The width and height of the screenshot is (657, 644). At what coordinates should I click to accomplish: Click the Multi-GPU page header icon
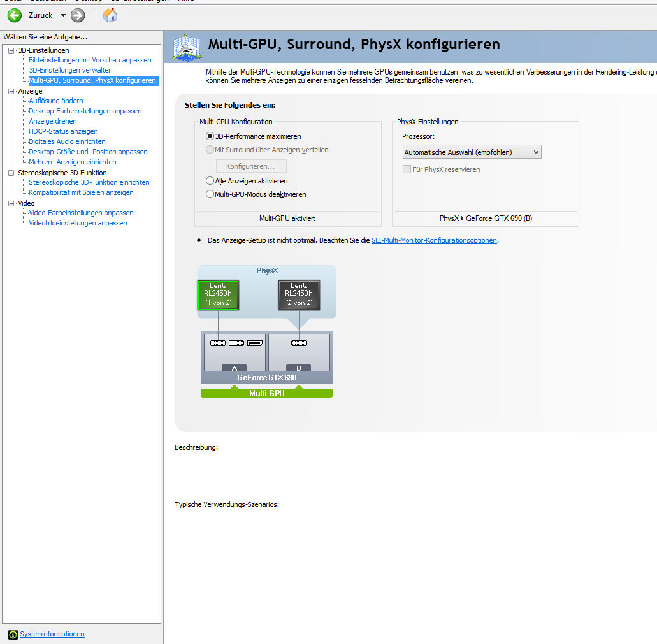(x=187, y=47)
